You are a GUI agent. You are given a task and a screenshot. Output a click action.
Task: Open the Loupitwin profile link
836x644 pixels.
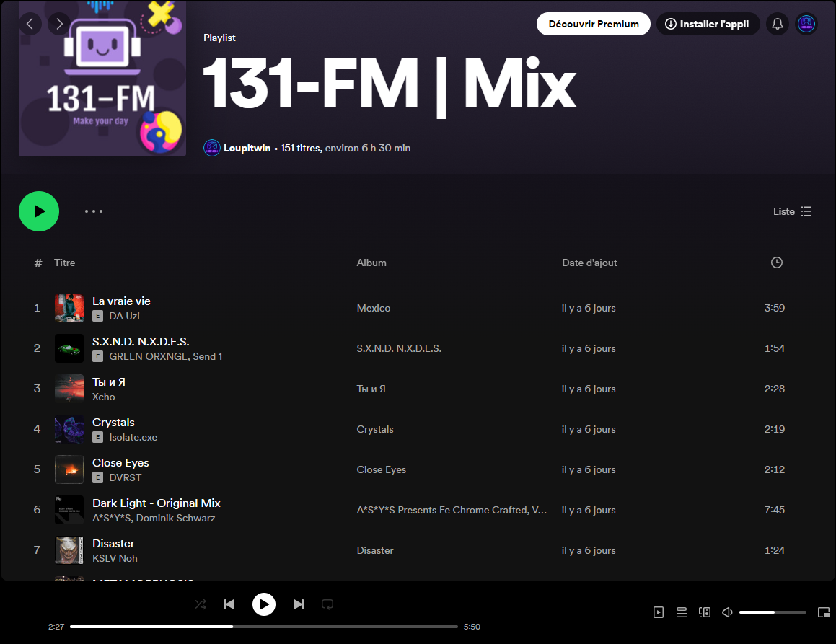(247, 149)
